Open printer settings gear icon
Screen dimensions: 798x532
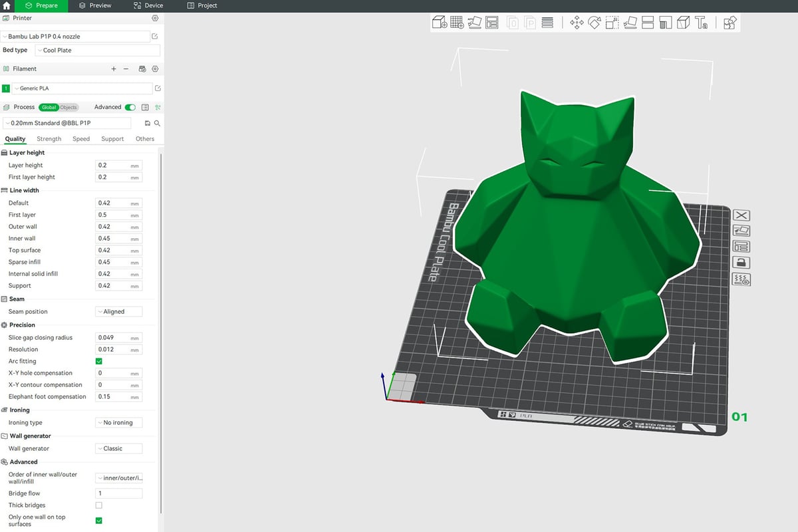click(155, 19)
